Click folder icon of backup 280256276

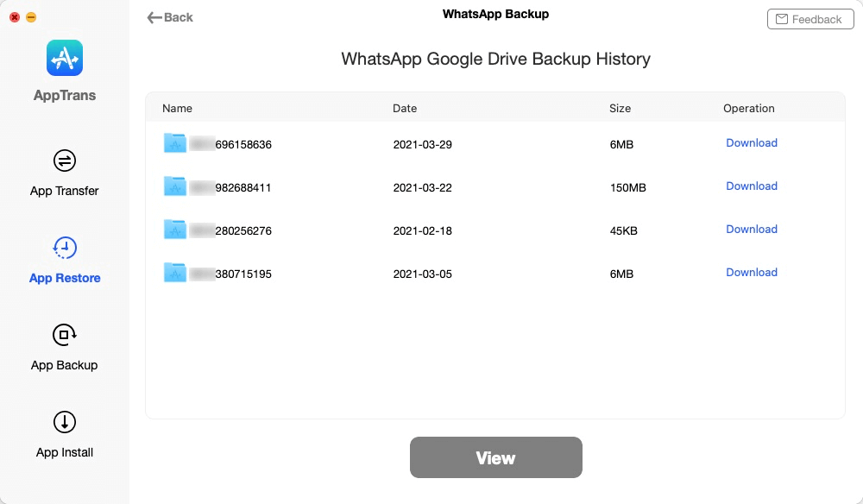[x=175, y=230]
